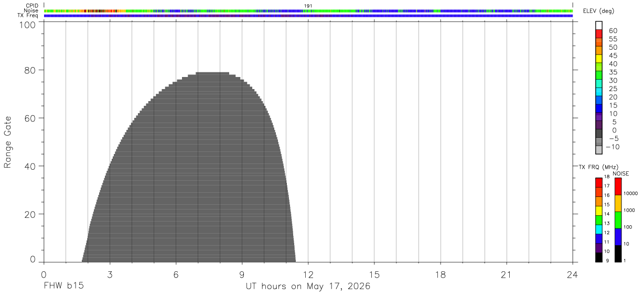Click the NOISE colorbar label 100
The height and width of the screenshot is (297, 644).
click(628, 227)
